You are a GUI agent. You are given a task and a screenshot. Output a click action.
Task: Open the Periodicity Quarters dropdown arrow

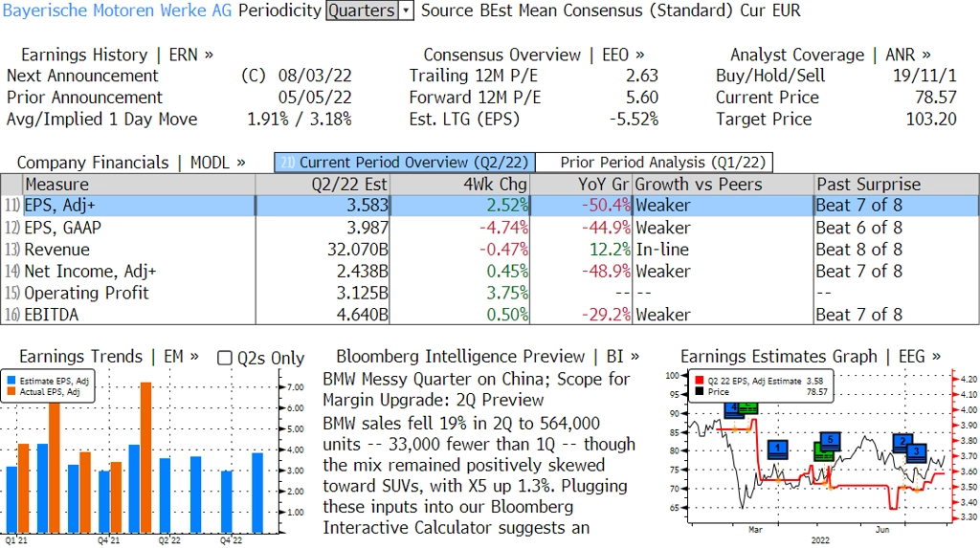406,11
